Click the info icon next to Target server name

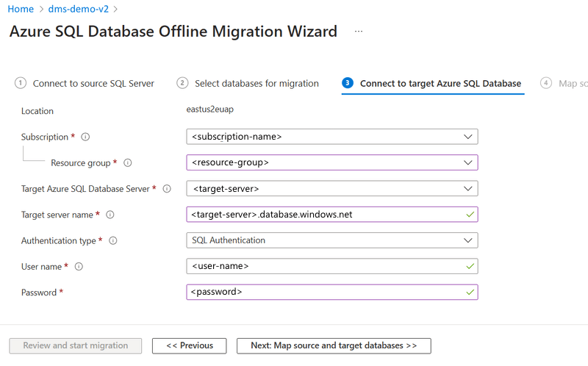[110, 215]
